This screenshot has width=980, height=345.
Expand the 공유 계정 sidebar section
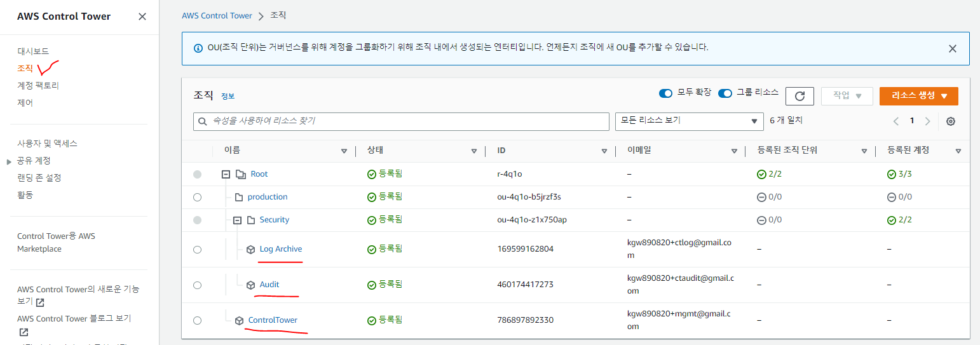[9, 161]
